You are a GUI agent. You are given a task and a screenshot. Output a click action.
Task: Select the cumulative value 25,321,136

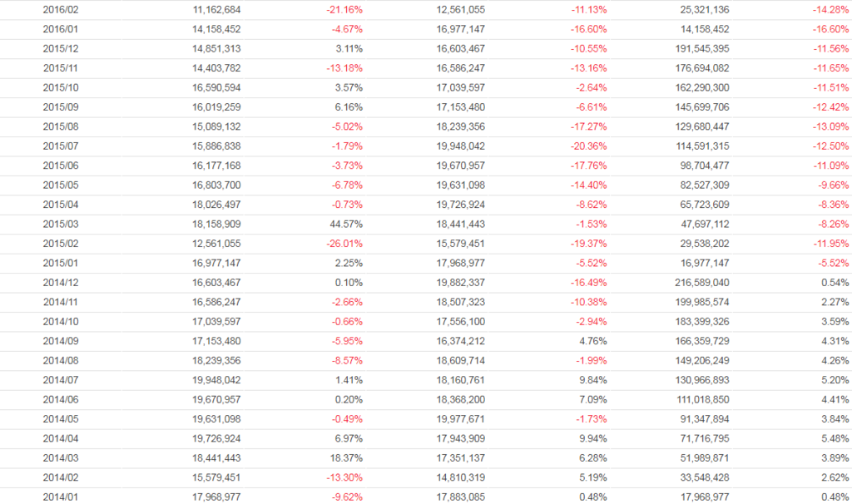(699, 10)
